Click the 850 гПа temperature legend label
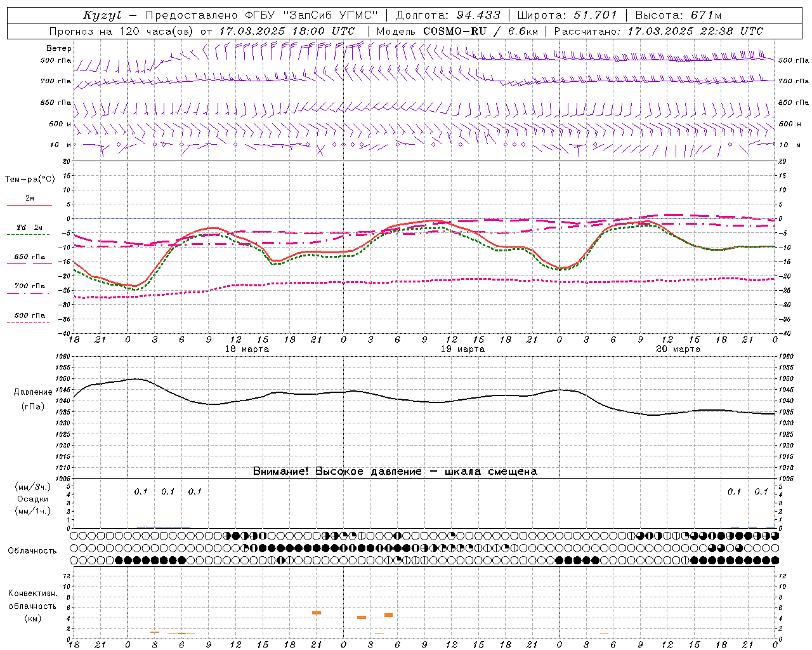The height and width of the screenshot is (650, 812). click(x=30, y=257)
